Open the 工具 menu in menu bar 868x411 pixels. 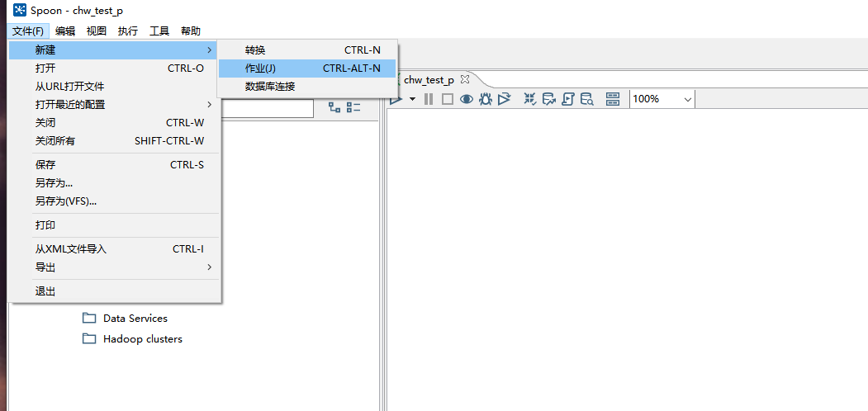[159, 31]
